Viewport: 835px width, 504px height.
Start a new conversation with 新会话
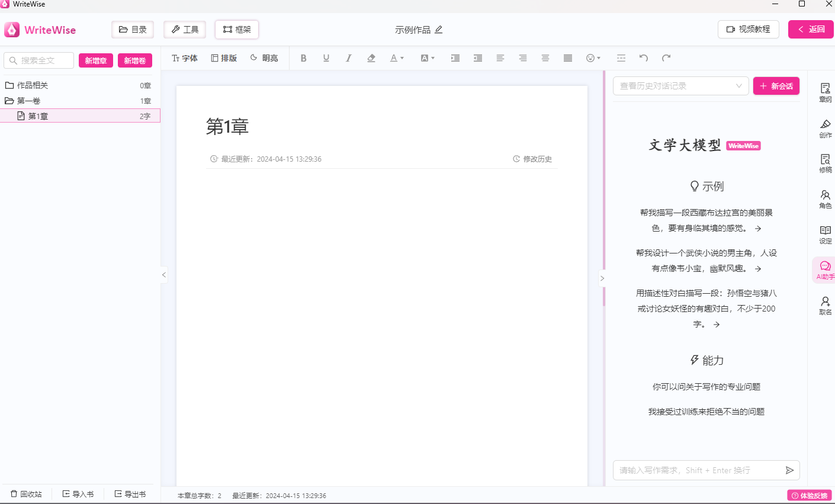pyautogui.click(x=776, y=86)
